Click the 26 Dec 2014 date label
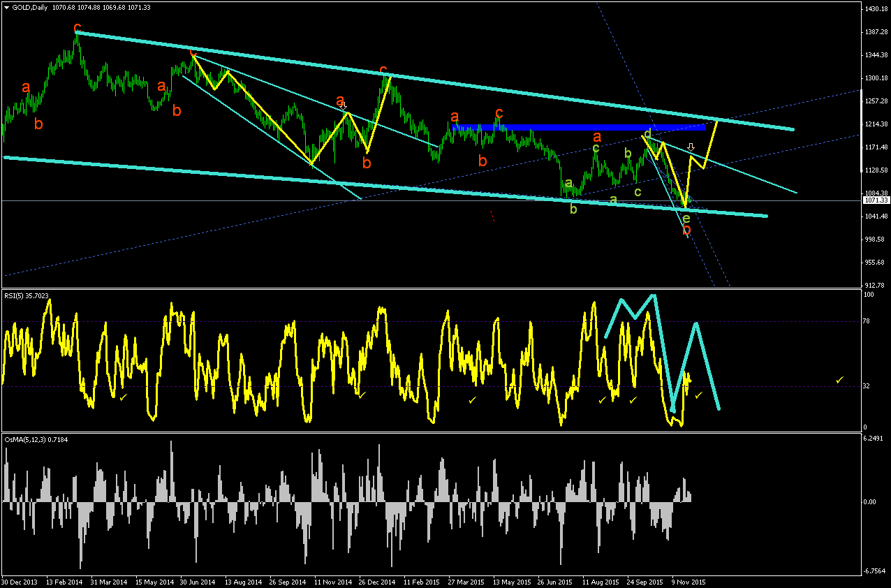The width and height of the screenshot is (891, 588). (376, 582)
